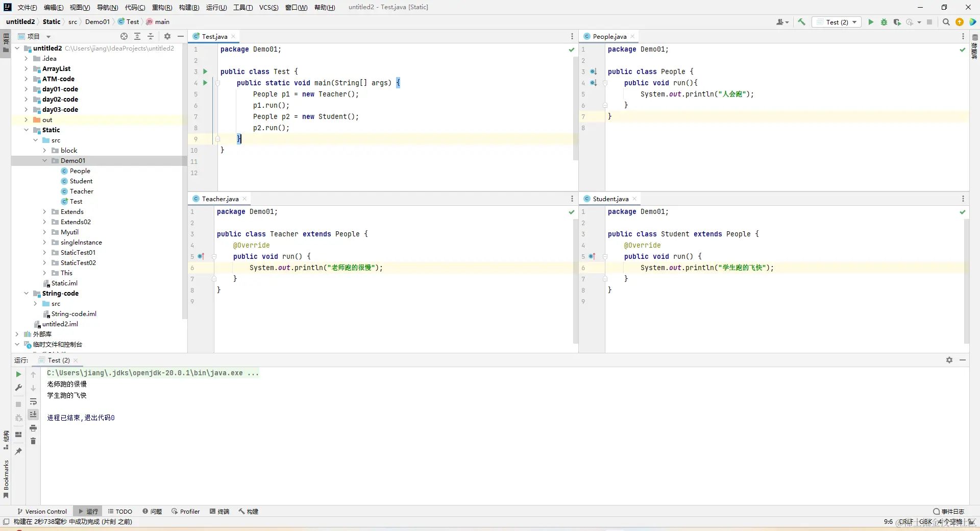Run with coverage from the main toolbar

897,22
